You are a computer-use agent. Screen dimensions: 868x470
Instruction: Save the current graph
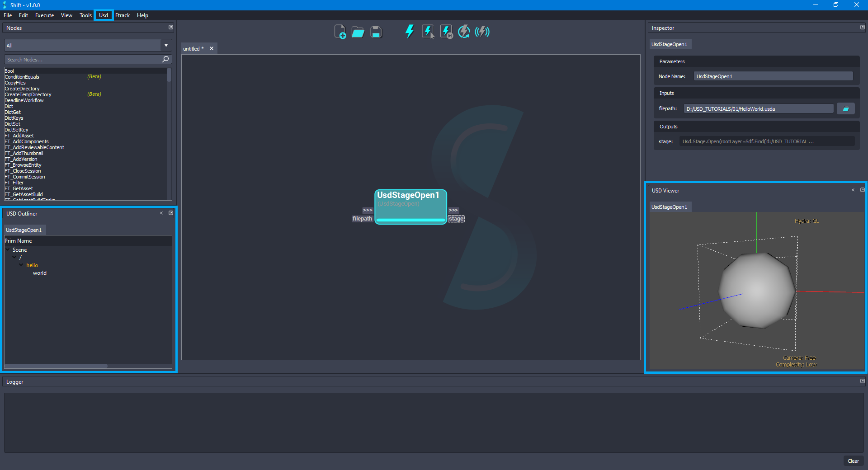tap(376, 31)
